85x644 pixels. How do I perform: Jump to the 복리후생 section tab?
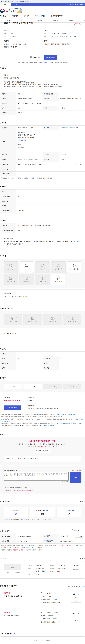(x=55, y=20)
